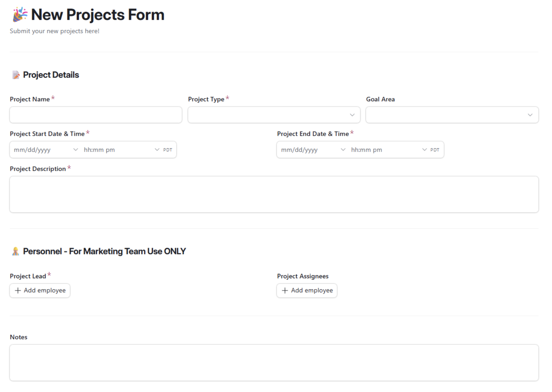Click the plus icon on Project Lead's Add employee
This screenshot has height=392, width=552.
pos(18,290)
